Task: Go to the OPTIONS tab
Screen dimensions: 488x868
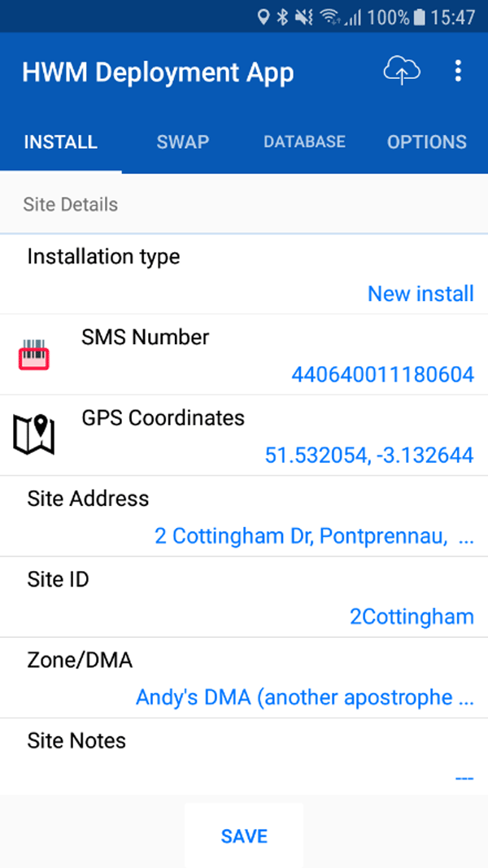Action: 426,142
